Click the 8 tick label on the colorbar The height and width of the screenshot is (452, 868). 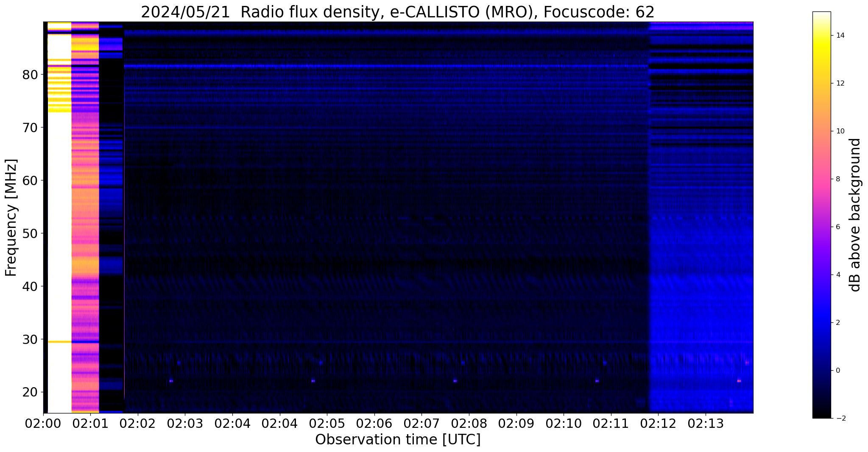(x=837, y=179)
